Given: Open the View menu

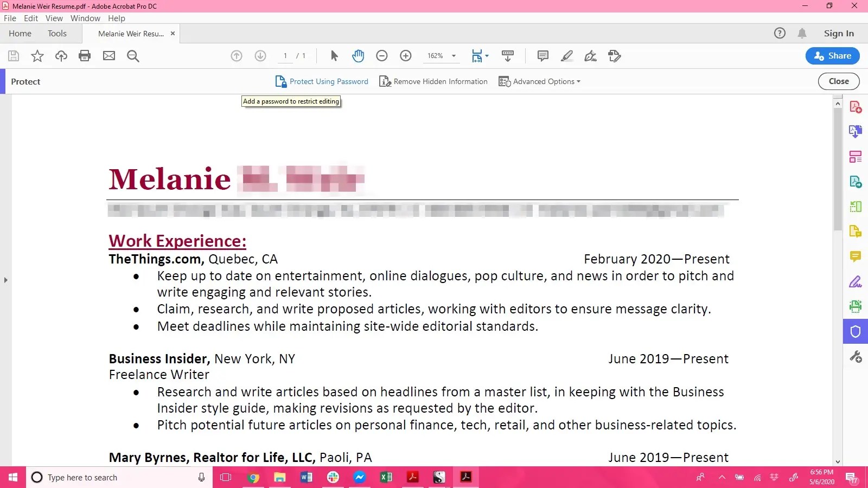Looking at the screenshot, I should tap(54, 18).
